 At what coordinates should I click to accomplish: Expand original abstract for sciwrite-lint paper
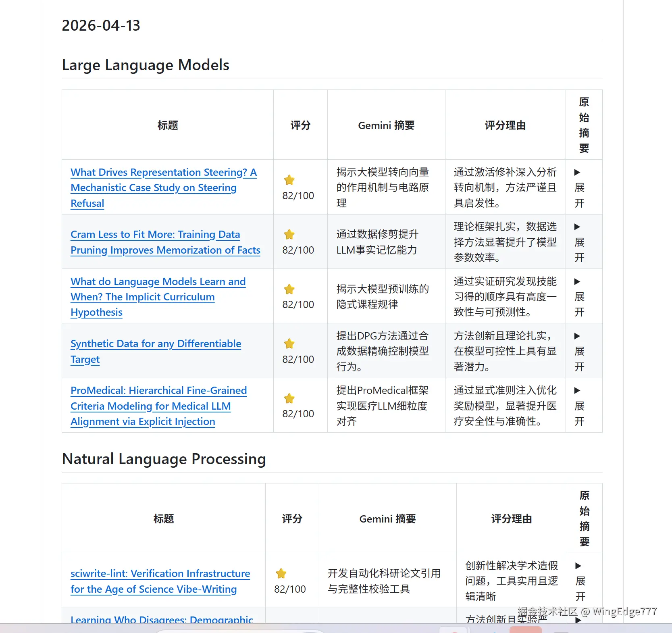[x=580, y=581]
